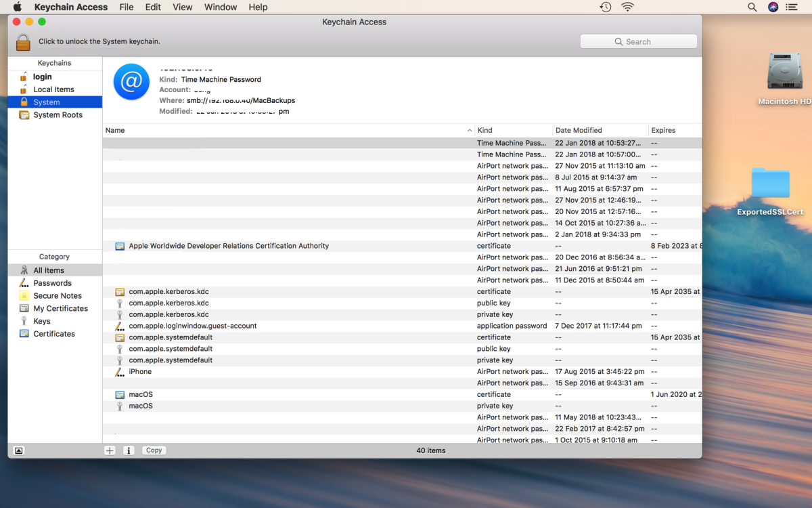Filter by Certificates category
The image size is (812, 508).
tap(54, 334)
